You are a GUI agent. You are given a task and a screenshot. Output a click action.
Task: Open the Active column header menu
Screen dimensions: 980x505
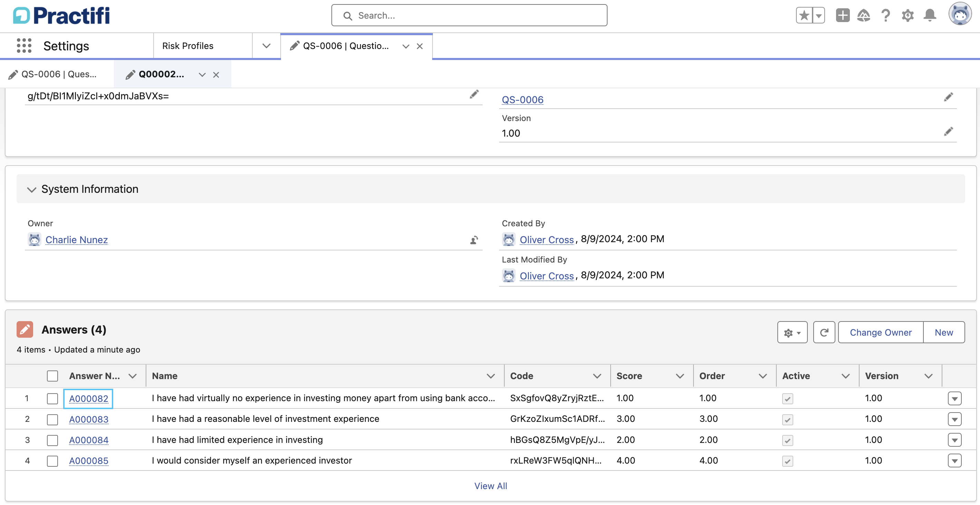(845, 376)
